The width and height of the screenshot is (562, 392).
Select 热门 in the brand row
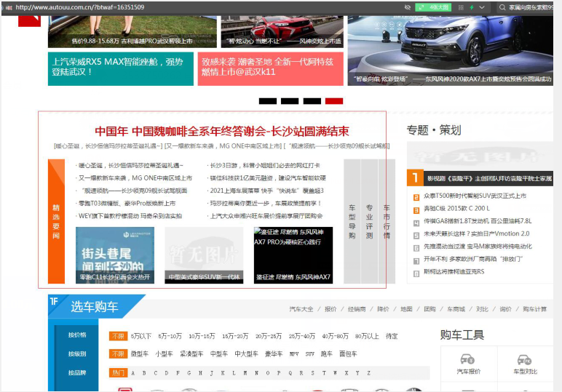(118, 373)
